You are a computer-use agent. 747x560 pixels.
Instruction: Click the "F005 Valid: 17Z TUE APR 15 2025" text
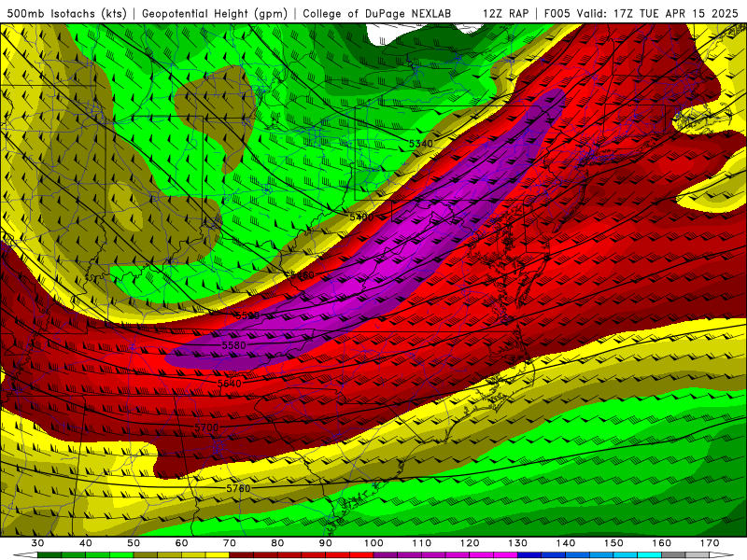(641, 13)
